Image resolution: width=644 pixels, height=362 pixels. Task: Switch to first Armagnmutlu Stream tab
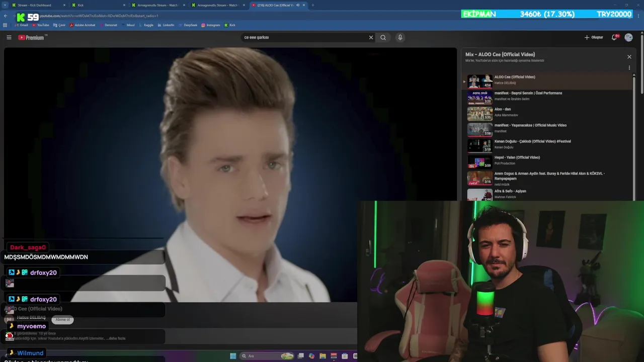157,5
